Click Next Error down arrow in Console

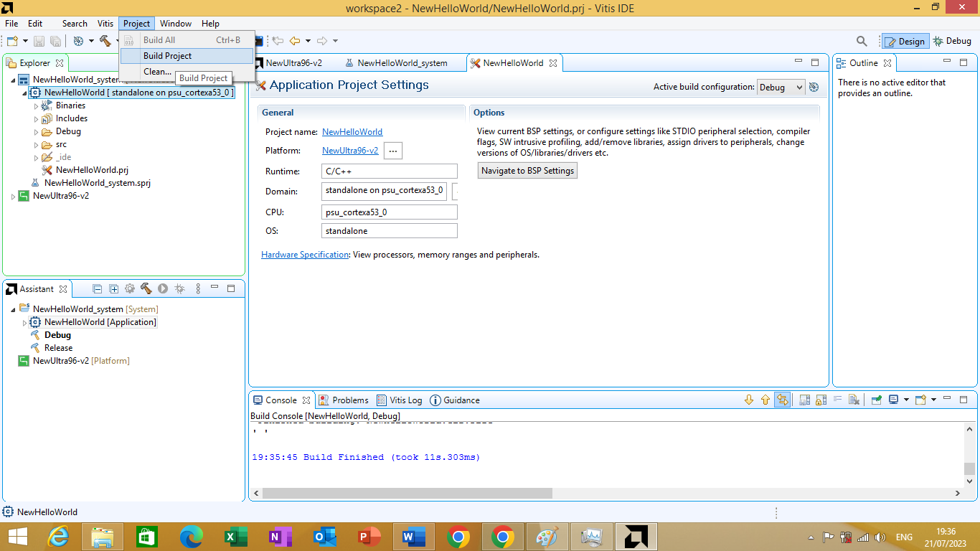pos(749,400)
